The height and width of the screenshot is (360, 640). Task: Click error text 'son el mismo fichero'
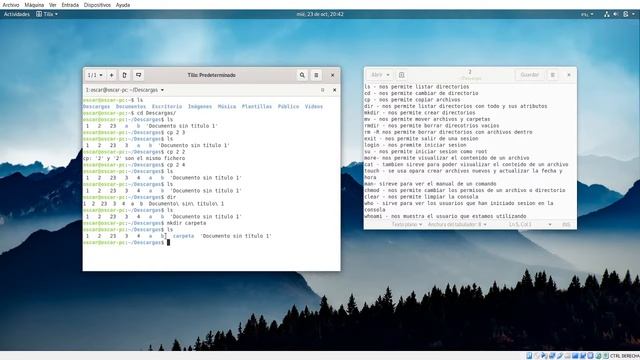click(155, 158)
